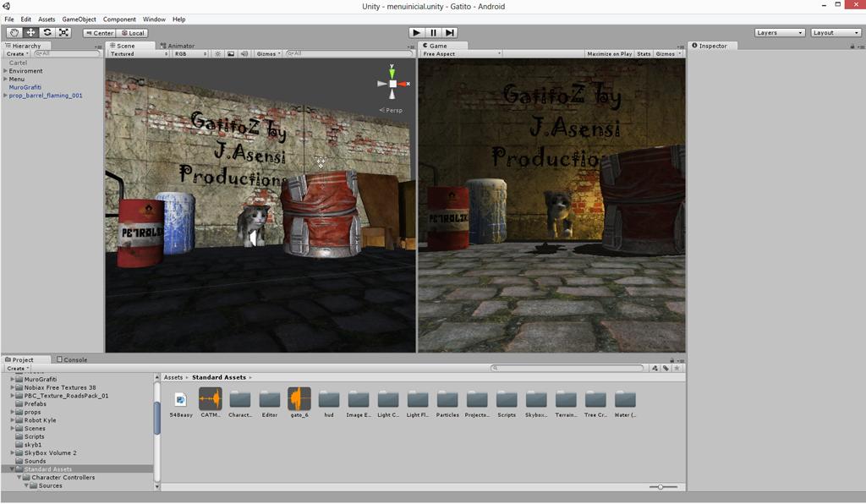
Task: Click the scene orientation gizmo
Action: pyautogui.click(x=392, y=84)
